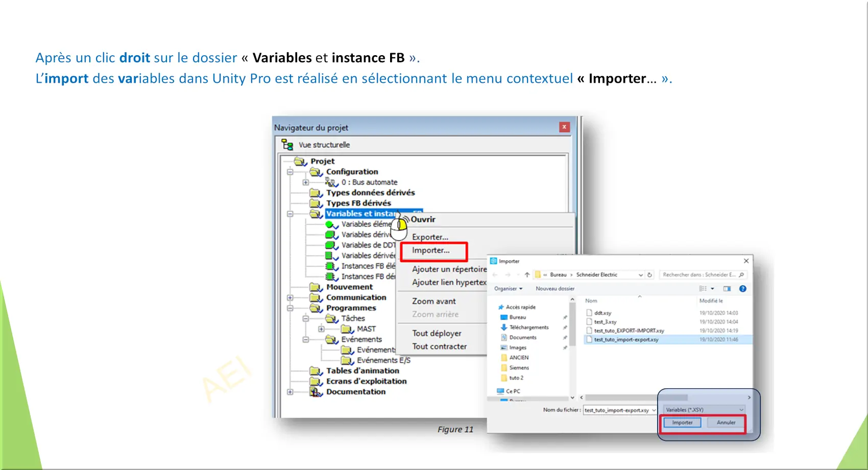Viewport: 868px width, 470px height.
Task: Click the blue help icon in Importer dialog
Action: tap(743, 289)
